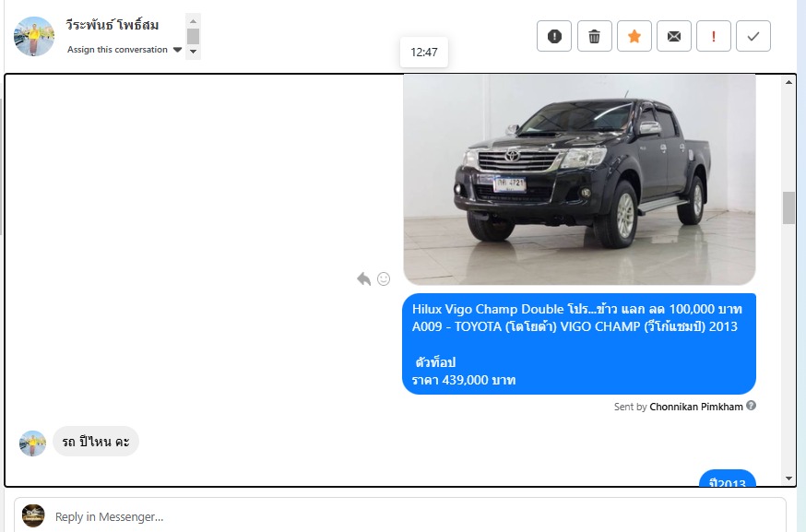Select the รถ ปีไหน คะ message
The height and width of the screenshot is (532, 806).
(96, 442)
